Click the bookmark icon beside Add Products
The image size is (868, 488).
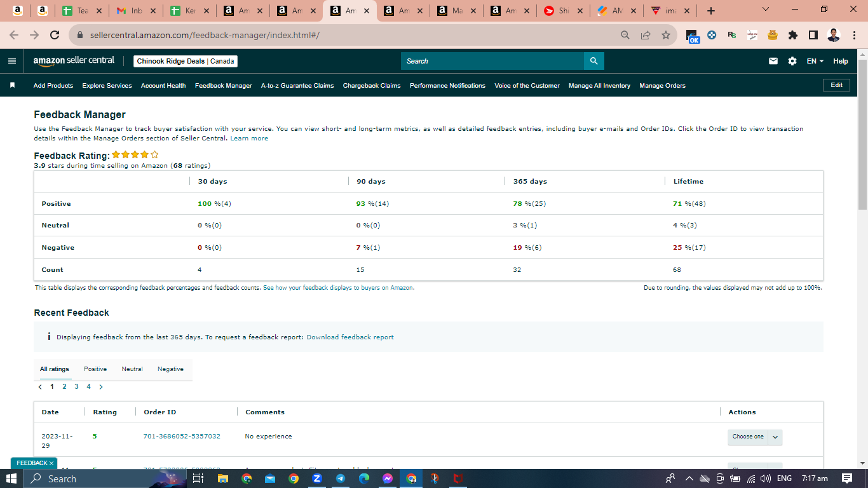[x=12, y=85]
